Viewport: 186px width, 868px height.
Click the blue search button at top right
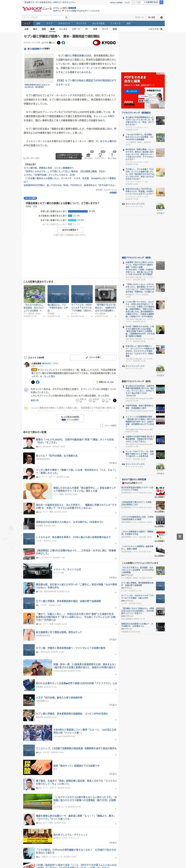(161, 2)
